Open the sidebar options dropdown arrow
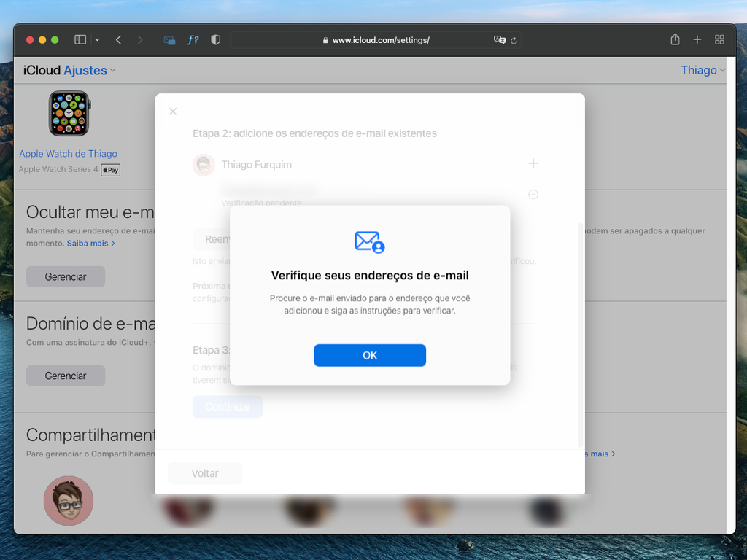Viewport: 747px width, 560px height. 97,39
